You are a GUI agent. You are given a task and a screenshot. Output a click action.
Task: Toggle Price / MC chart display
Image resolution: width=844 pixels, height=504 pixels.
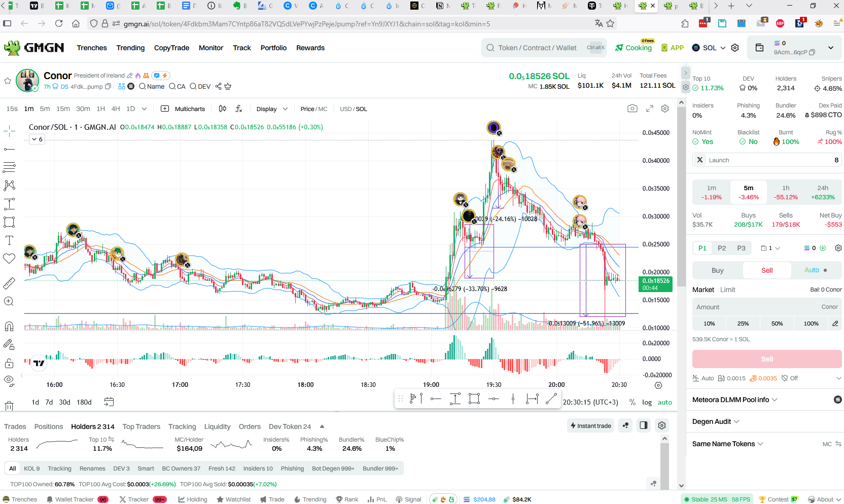pos(313,109)
